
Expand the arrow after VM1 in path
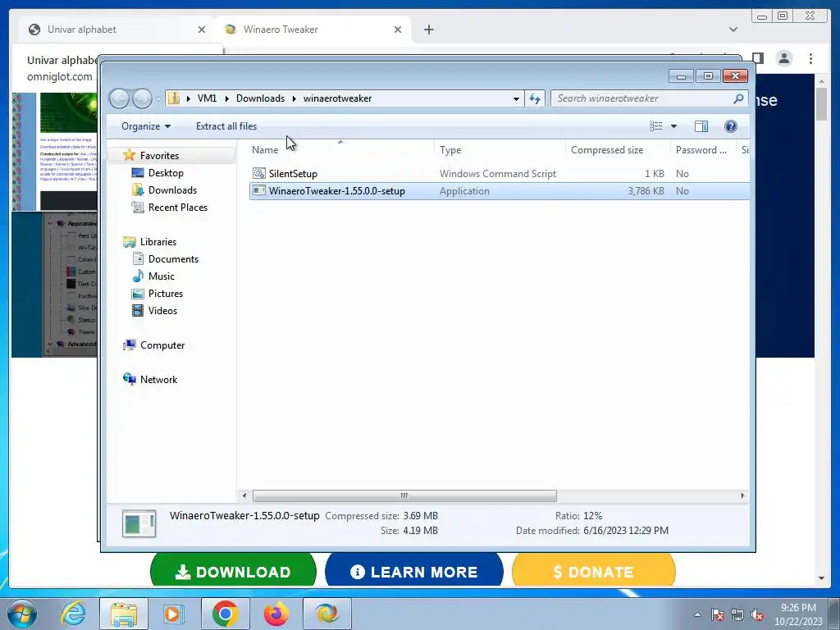[x=227, y=98]
